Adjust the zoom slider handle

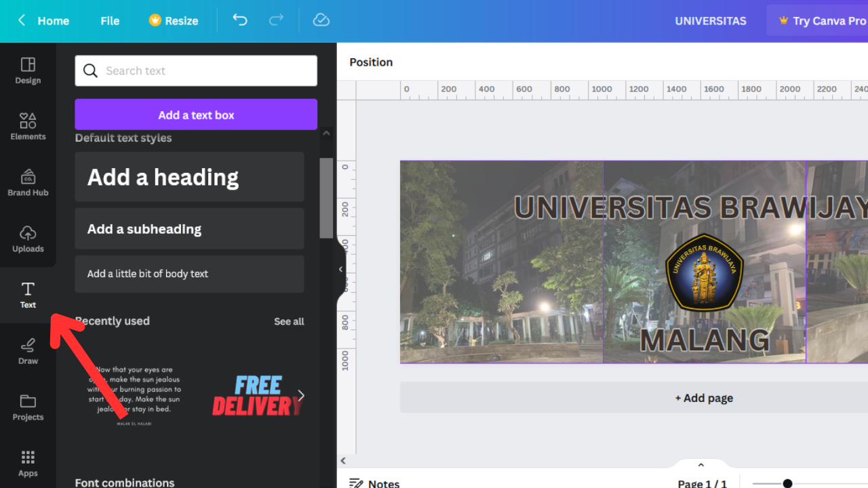[787, 483]
